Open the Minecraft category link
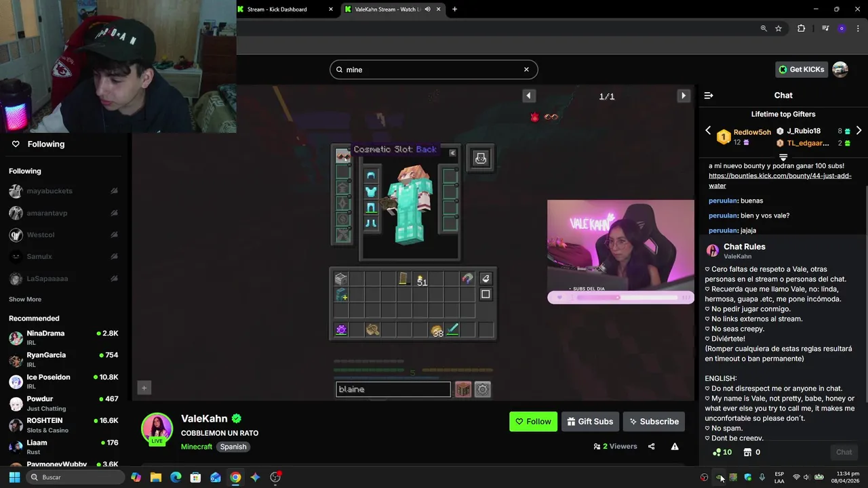 [x=197, y=447]
